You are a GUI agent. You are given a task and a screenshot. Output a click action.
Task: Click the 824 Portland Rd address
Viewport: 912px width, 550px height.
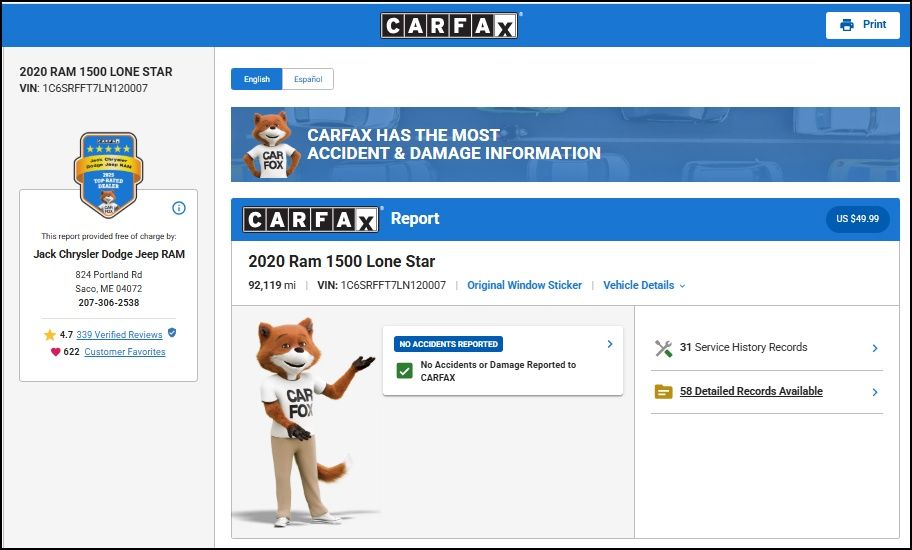109,274
